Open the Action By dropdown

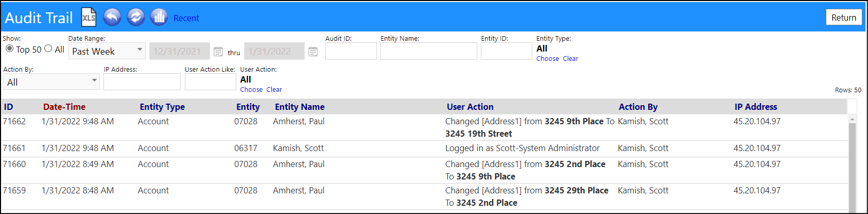51,82
